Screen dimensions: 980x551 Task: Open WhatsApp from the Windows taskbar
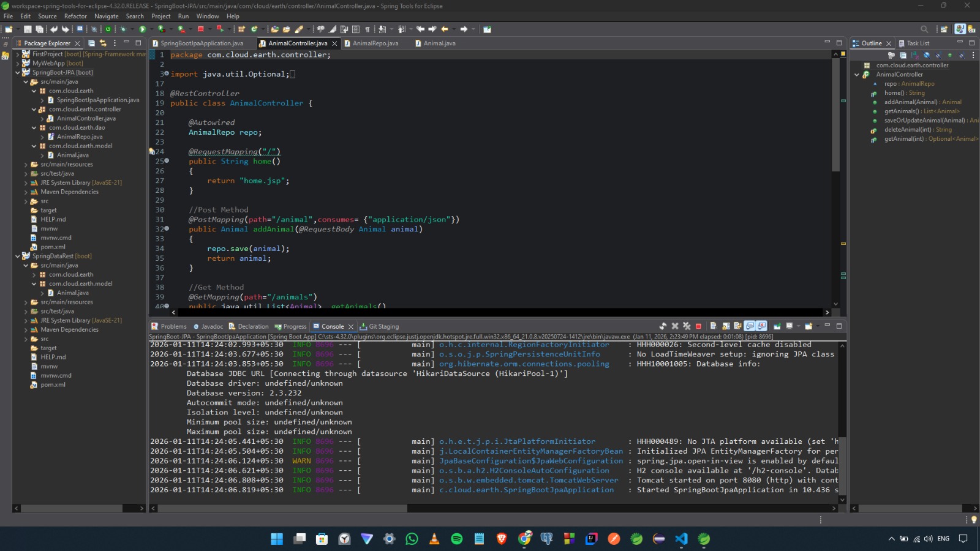coord(412,539)
